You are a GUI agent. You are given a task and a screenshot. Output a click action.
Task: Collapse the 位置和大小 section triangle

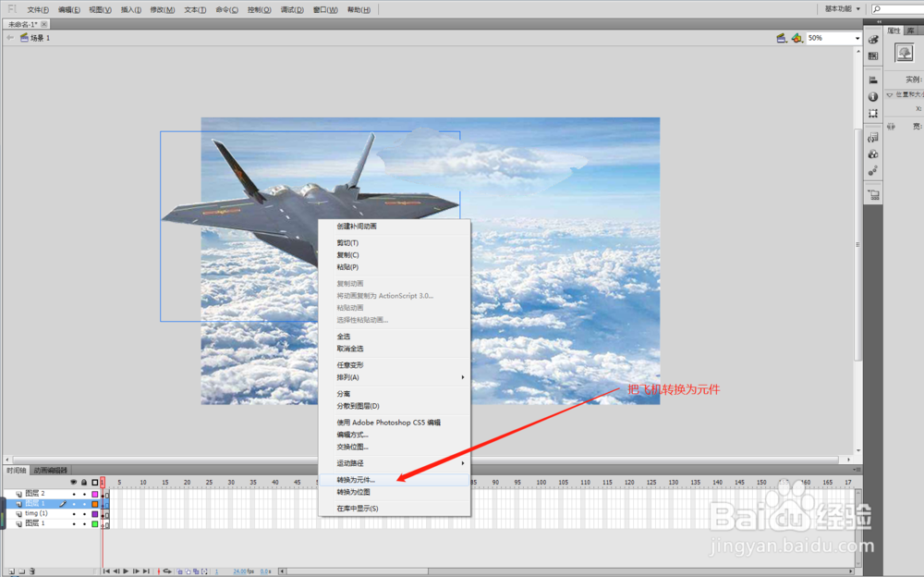click(x=890, y=94)
